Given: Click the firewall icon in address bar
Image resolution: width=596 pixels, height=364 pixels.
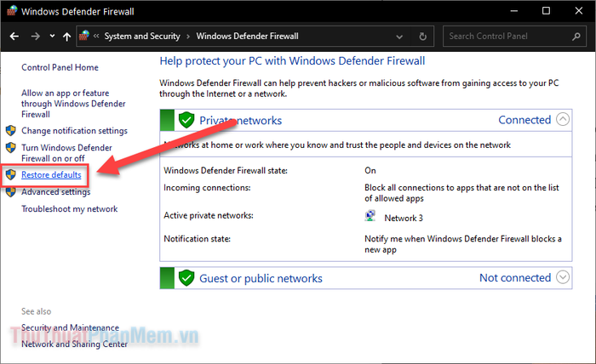Looking at the screenshot, I should (x=84, y=36).
